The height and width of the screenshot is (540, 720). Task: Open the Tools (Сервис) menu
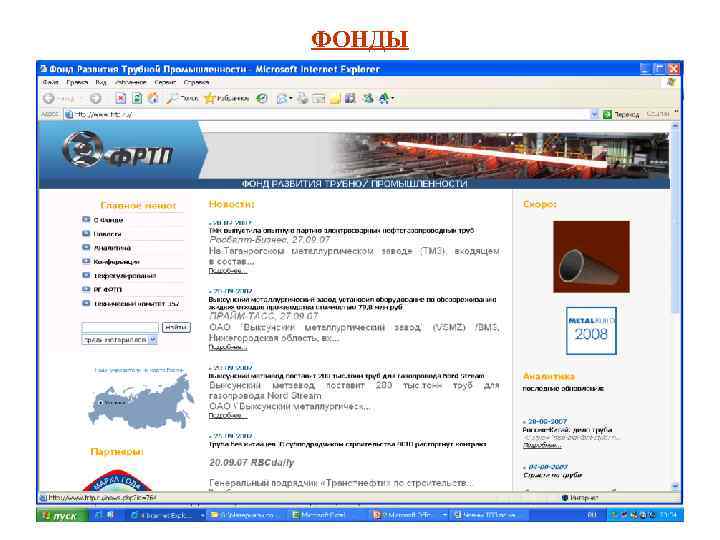coord(165,83)
